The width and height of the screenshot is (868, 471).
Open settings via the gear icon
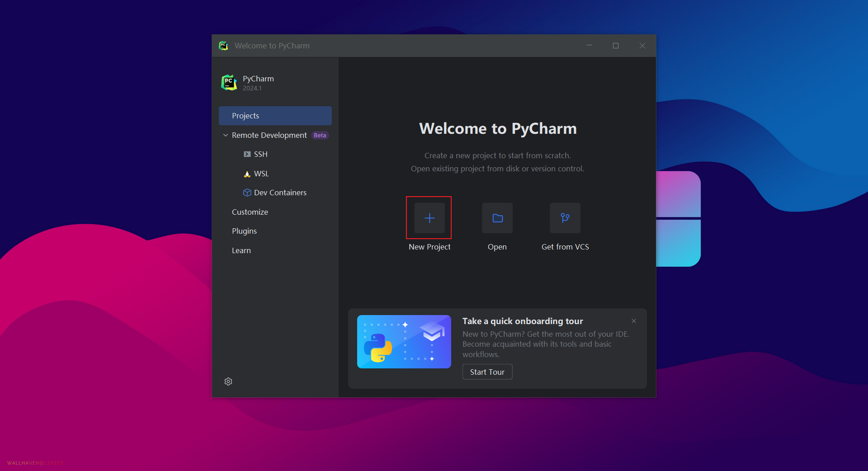[x=228, y=382]
